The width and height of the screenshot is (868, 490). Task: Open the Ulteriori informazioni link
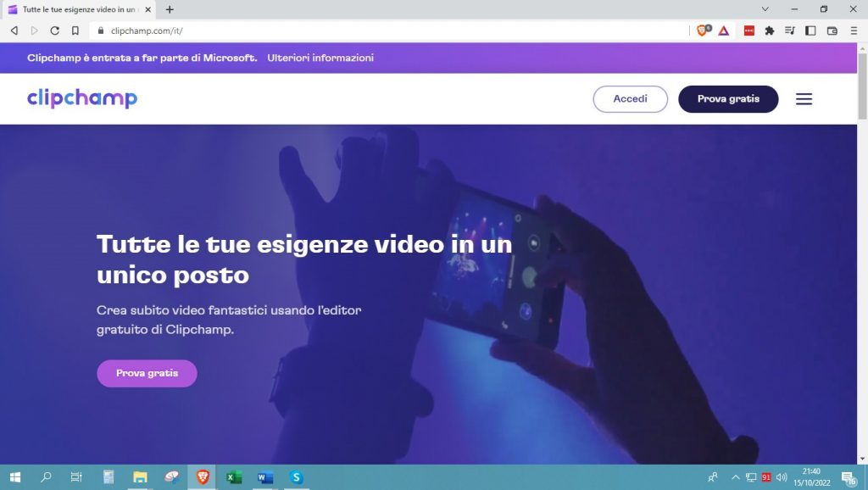click(x=320, y=58)
